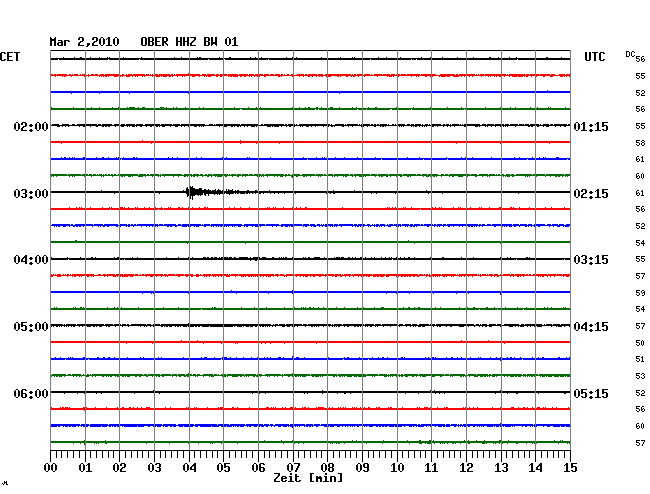
Task: Click the '04:15' UTC time label
Action: coord(591,327)
